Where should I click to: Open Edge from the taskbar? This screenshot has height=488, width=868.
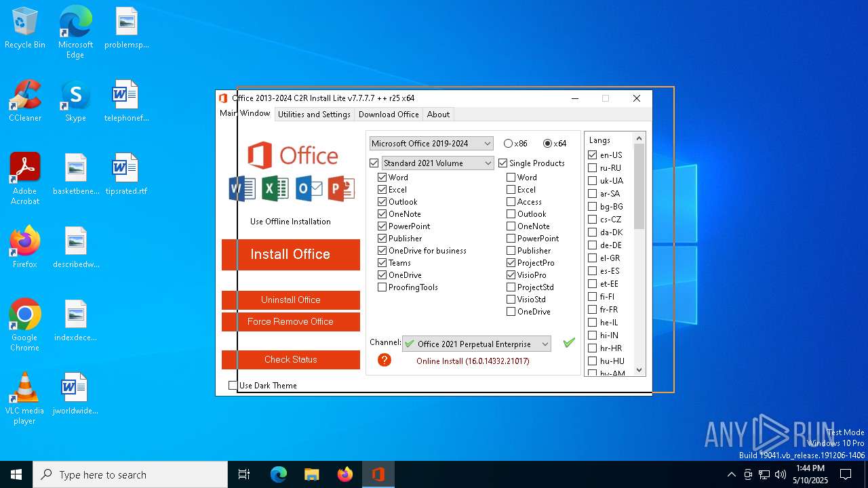click(x=279, y=474)
